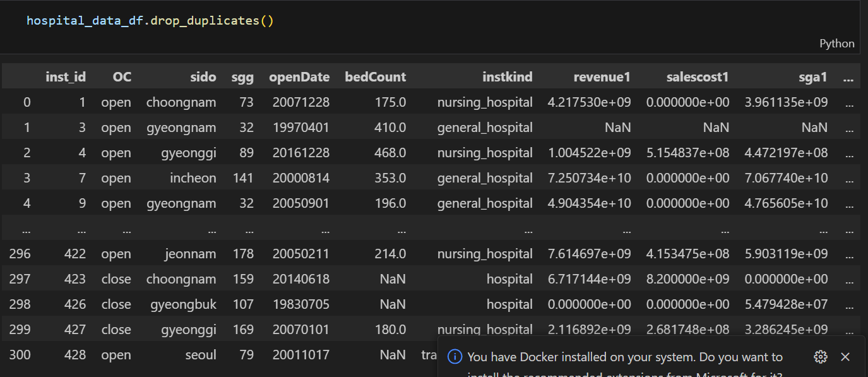The image size is (868, 377).
Task: Click the inst_id column header
Action: click(66, 76)
